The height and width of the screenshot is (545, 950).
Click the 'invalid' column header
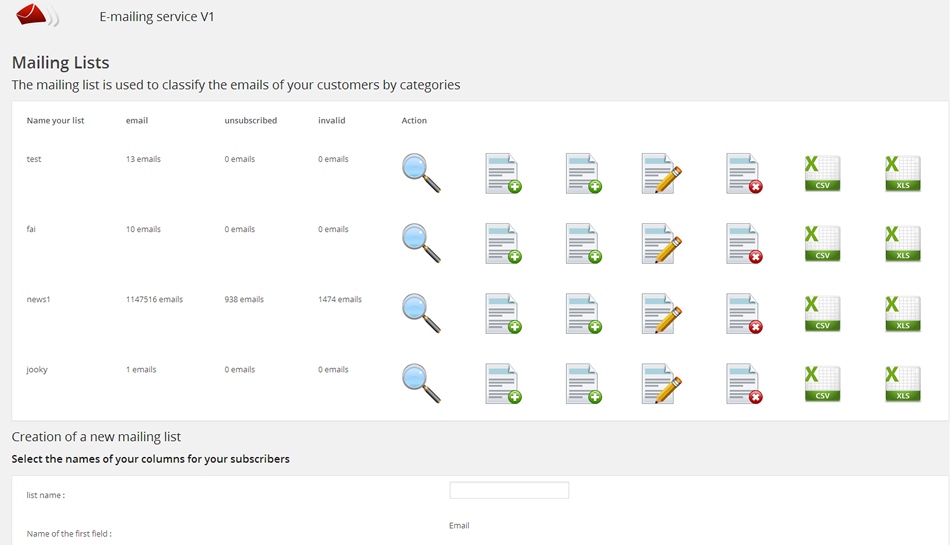click(x=331, y=121)
